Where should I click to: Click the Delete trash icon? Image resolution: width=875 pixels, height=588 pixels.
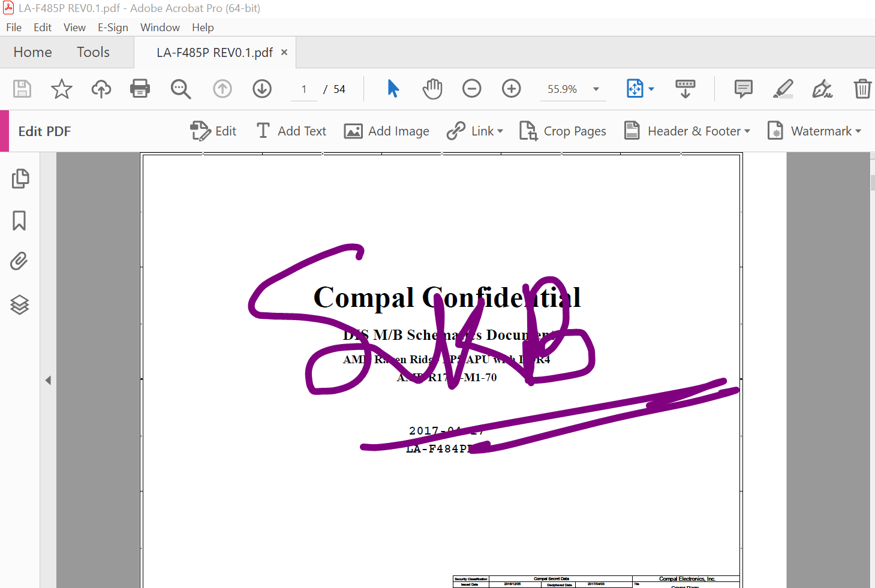862,89
